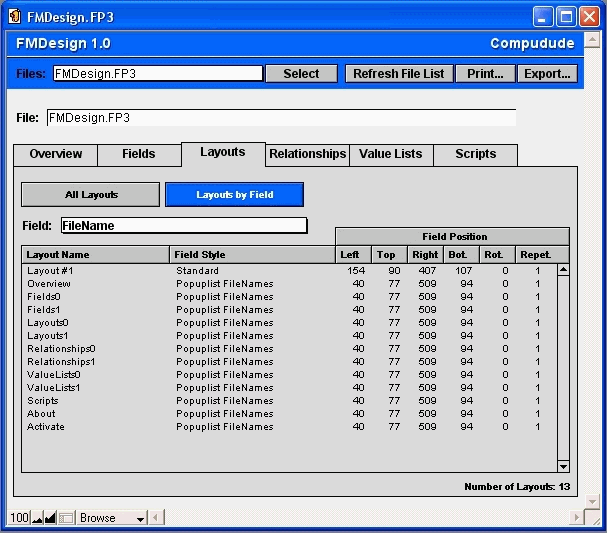Click the FileMaker document icon in title bar
The height and width of the screenshot is (533, 607).
[x=15, y=16]
